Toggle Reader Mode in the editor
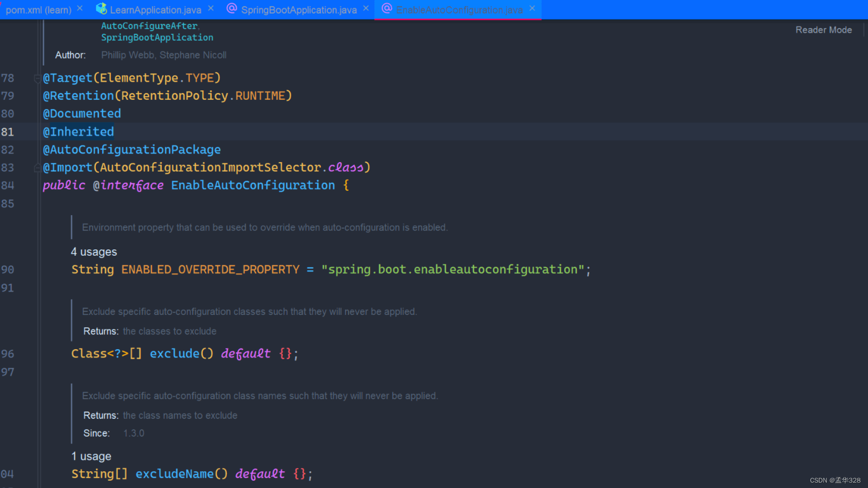This screenshot has width=868, height=488. (x=823, y=30)
